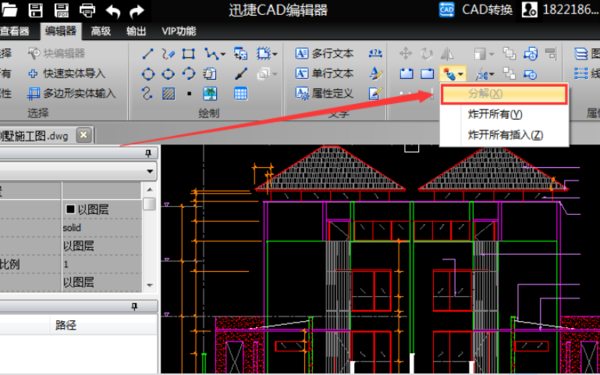Click the 属性定义 attribute definition button
This screenshot has width=600, height=375.
tap(324, 93)
